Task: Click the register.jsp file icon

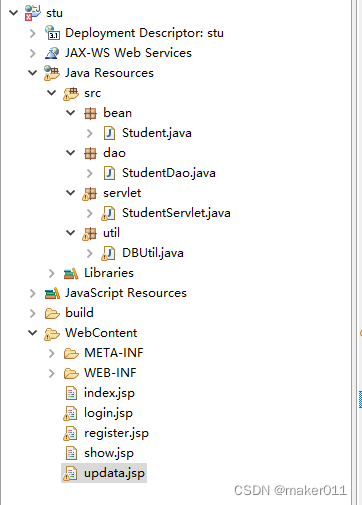Action: 70,433
